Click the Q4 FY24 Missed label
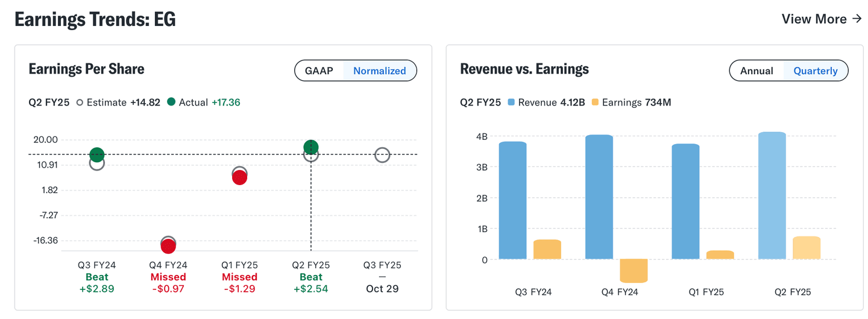 point(168,277)
